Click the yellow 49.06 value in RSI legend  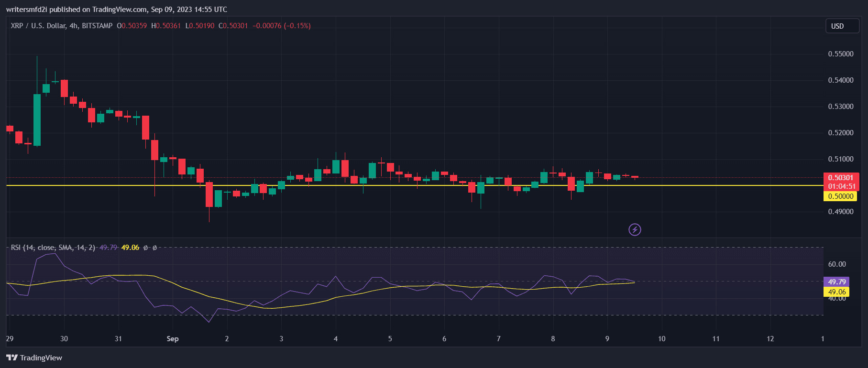coord(130,248)
